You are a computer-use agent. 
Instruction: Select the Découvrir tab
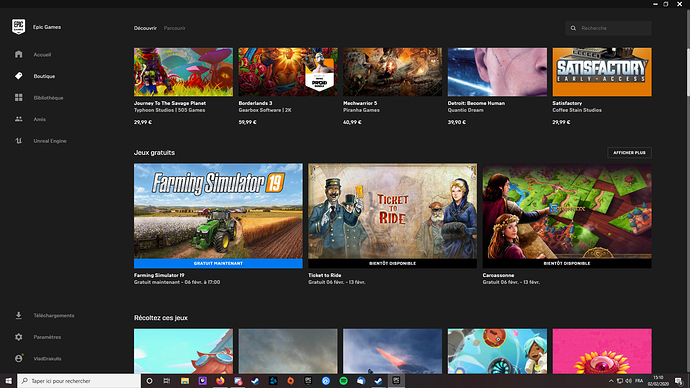(x=145, y=28)
